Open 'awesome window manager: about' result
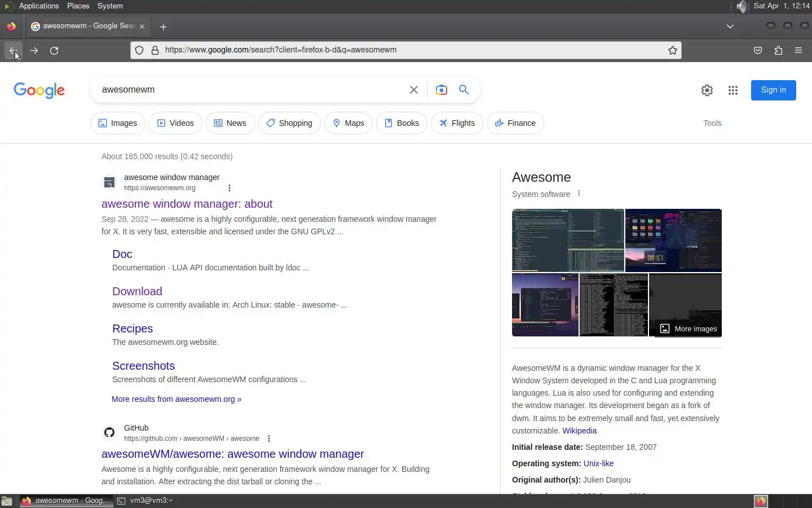 pos(187,204)
